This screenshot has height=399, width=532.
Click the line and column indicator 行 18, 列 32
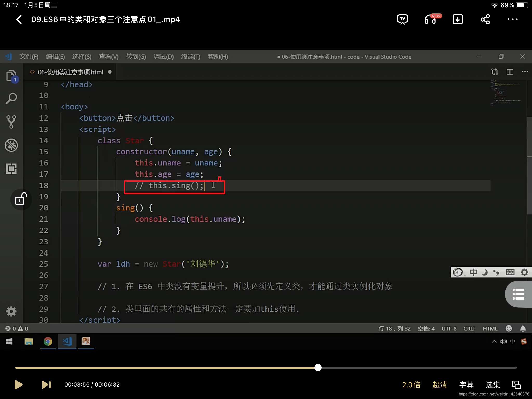[x=395, y=329]
